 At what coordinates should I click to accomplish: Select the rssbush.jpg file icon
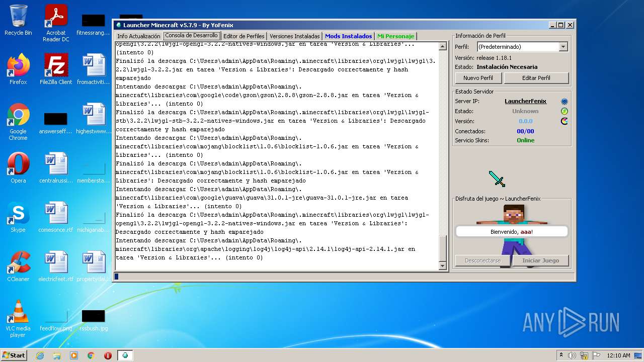[x=94, y=320]
